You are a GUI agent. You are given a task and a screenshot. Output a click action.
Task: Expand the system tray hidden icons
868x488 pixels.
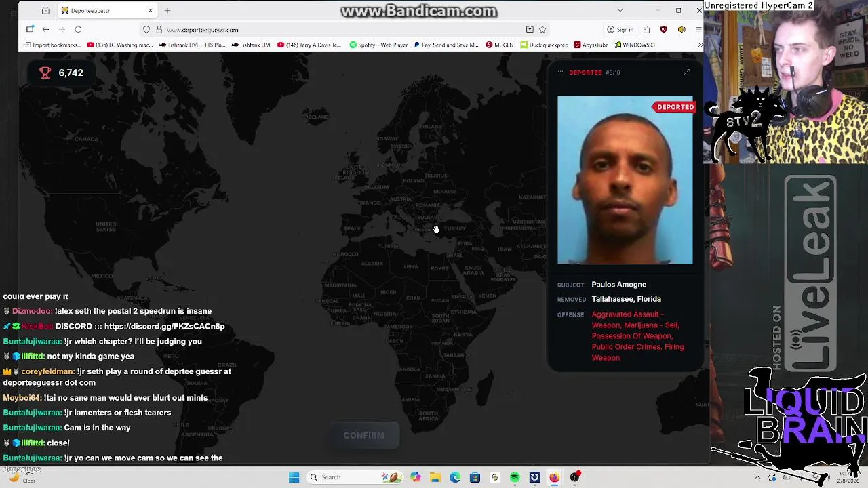(757, 477)
